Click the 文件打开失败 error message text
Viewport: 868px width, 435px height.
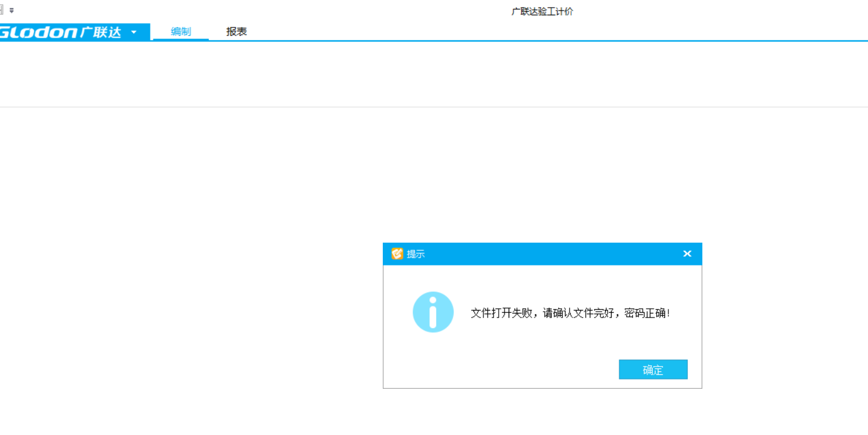(570, 313)
